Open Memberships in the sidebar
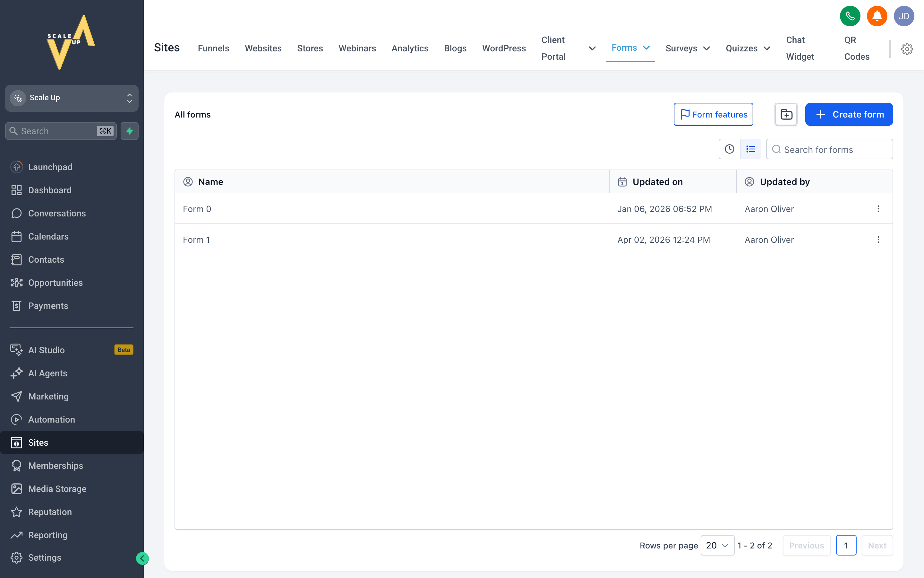This screenshot has height=578, width=924. tap(72, 466)
